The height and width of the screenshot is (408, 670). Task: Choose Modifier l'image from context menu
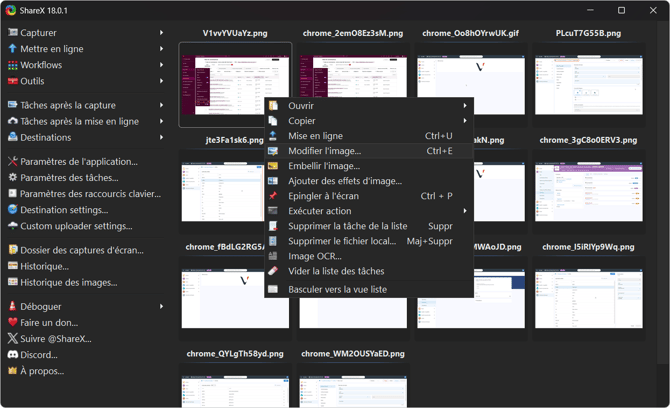369,151
